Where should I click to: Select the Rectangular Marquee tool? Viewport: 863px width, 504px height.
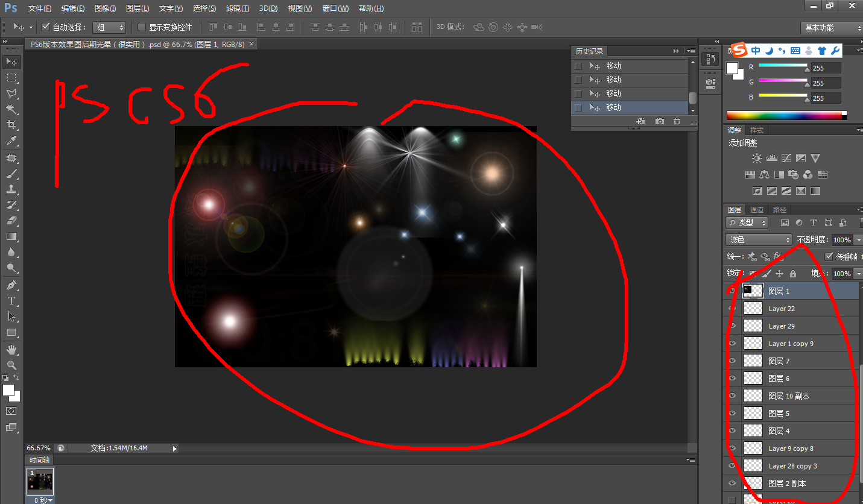[11, 78]
